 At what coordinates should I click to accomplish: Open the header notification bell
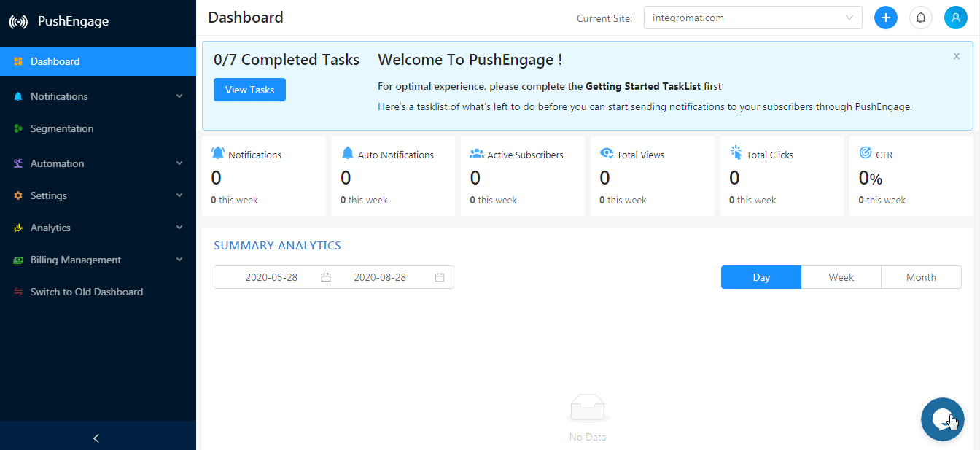[x=921, y=18]
